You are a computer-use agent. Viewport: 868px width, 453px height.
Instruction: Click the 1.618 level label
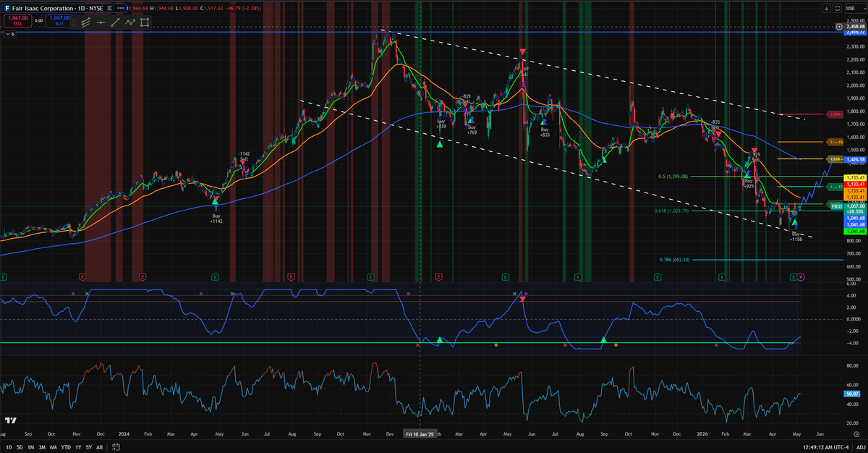pos(835,159)
